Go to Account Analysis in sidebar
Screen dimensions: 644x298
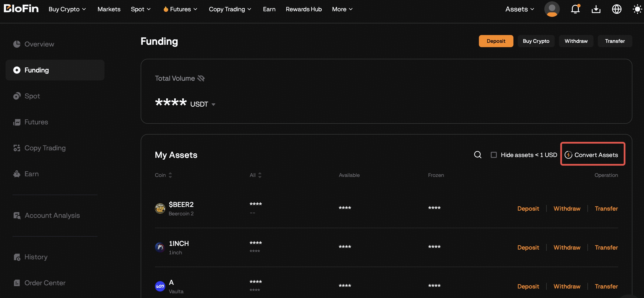[52, 215]
